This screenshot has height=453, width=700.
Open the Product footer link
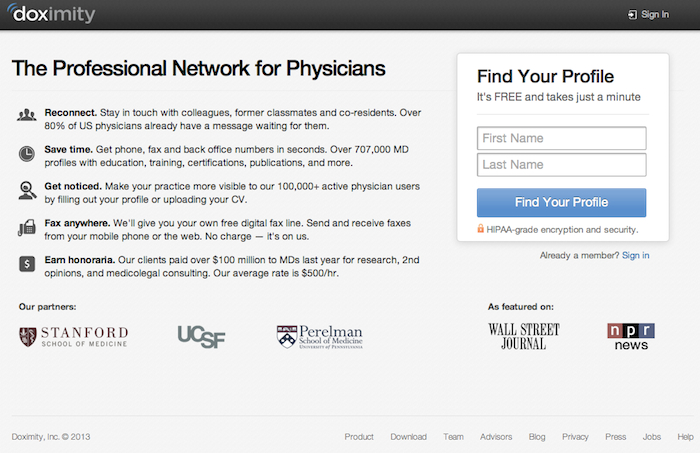[359, 436]
